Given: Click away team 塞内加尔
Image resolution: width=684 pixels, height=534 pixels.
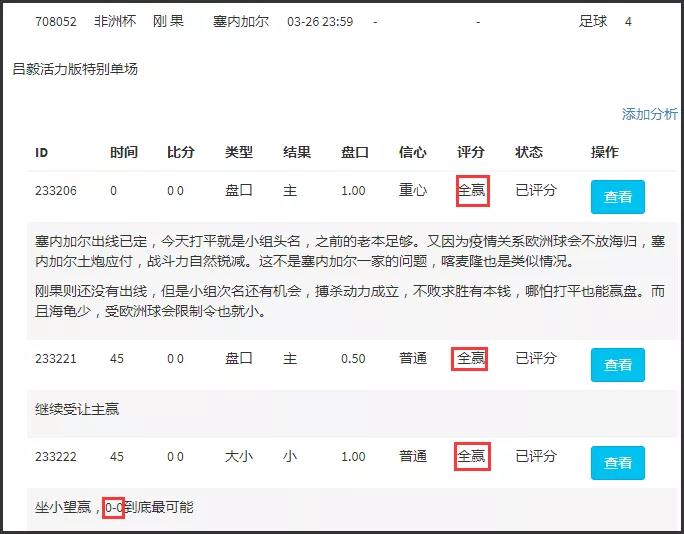Looking at the screenshot, I should 241,21.
